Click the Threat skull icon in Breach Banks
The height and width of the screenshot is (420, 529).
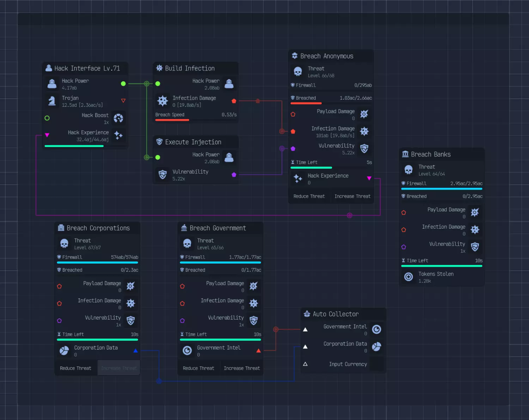pos(409,170)
